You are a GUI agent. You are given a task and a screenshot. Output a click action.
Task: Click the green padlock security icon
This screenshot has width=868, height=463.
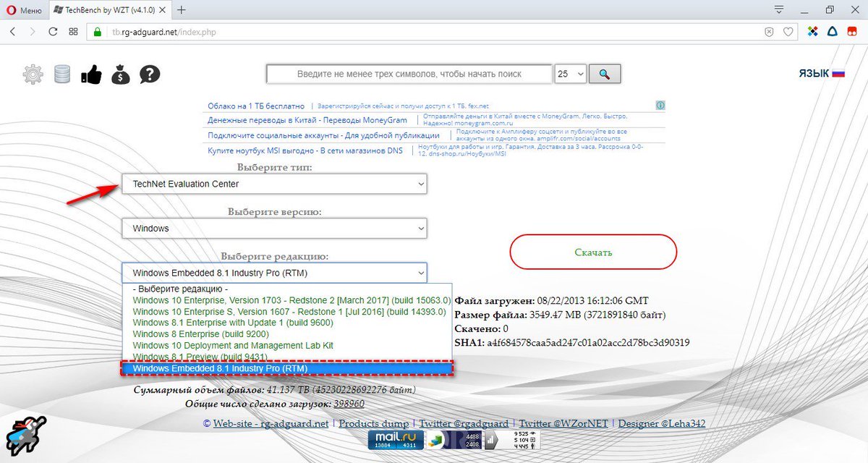[x=97, y=32]
